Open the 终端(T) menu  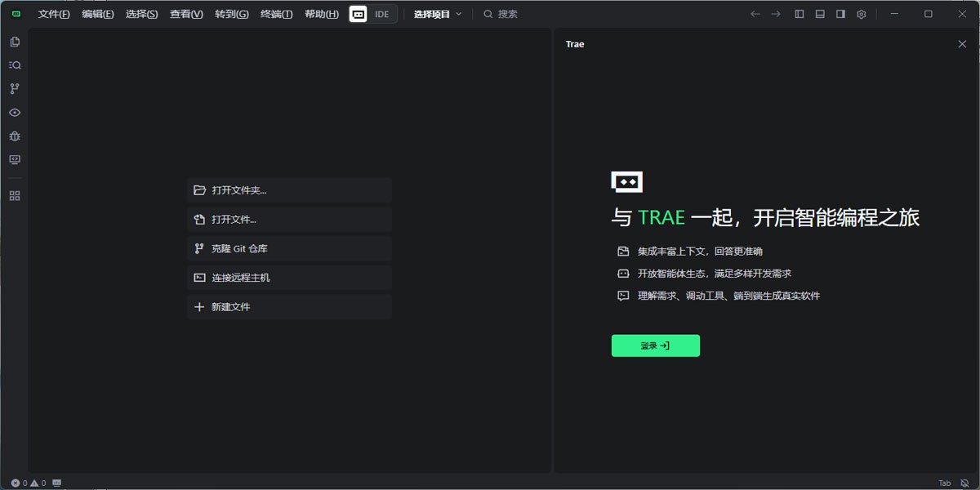[276, 14]
